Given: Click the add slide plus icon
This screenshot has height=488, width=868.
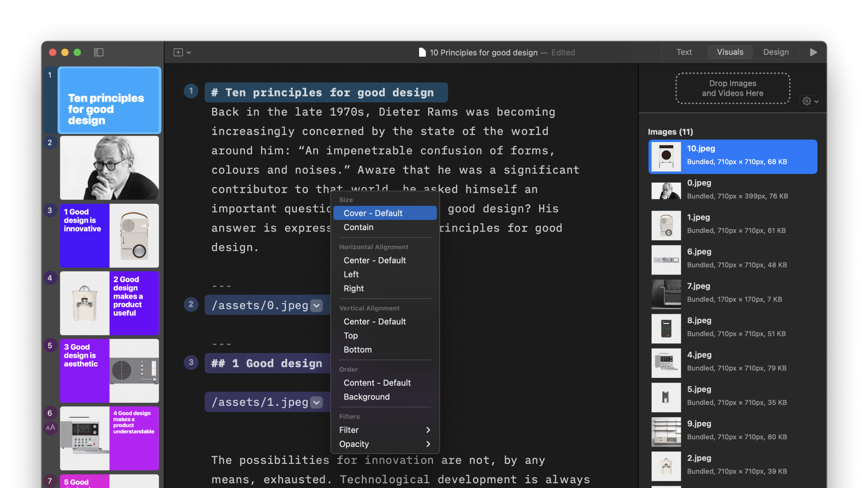Looking at the screenshot, I should (x=178, y=53).
